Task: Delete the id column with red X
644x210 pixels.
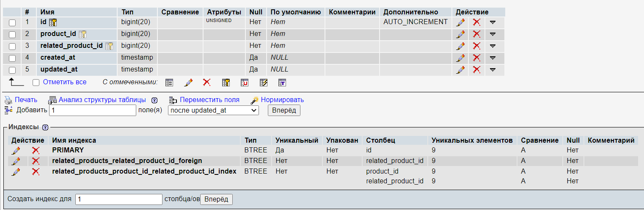Action: tap(477, 22)
